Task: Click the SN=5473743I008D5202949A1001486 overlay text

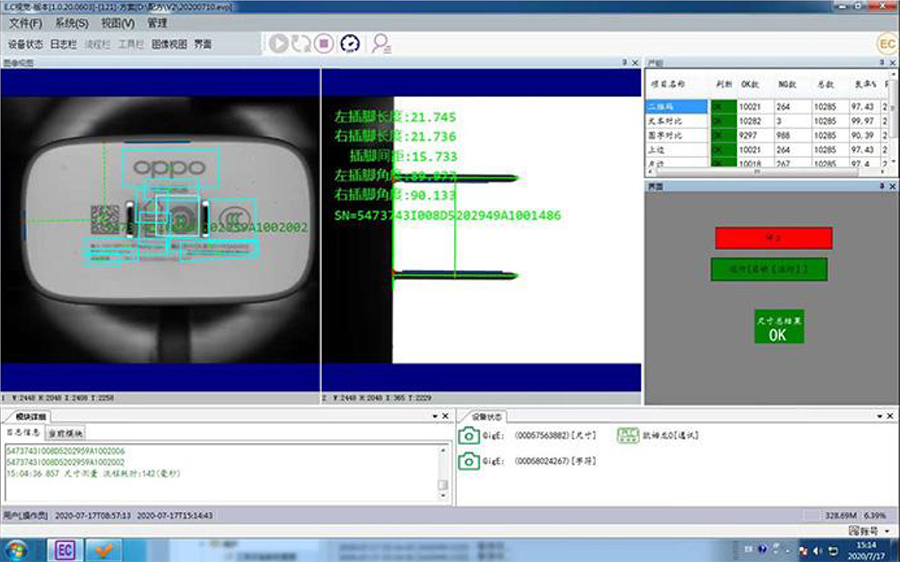Action: pyautogui.click(x=448, y=215)
